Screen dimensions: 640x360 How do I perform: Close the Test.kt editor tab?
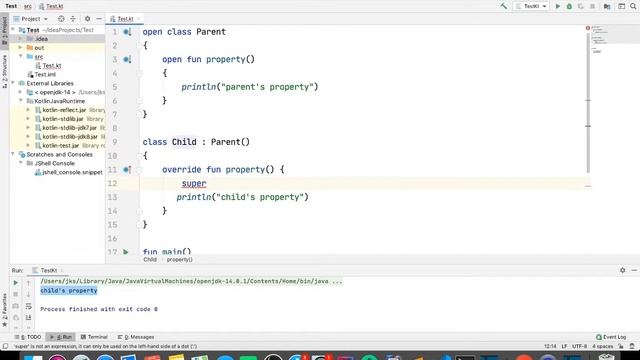click(x=138, y=19)
